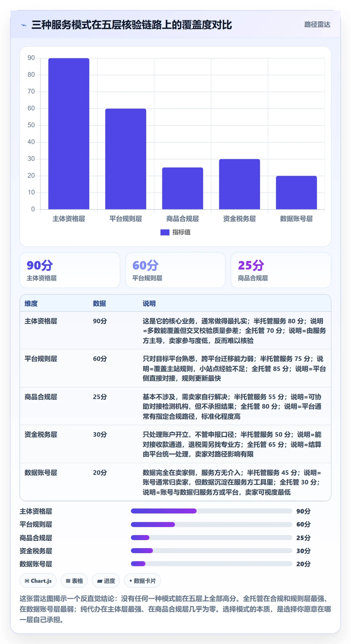Click the 路径雷达 label in the header
The width and height of the screenshot is (351, 644).
pyautogui.click(x=317, y=25)
